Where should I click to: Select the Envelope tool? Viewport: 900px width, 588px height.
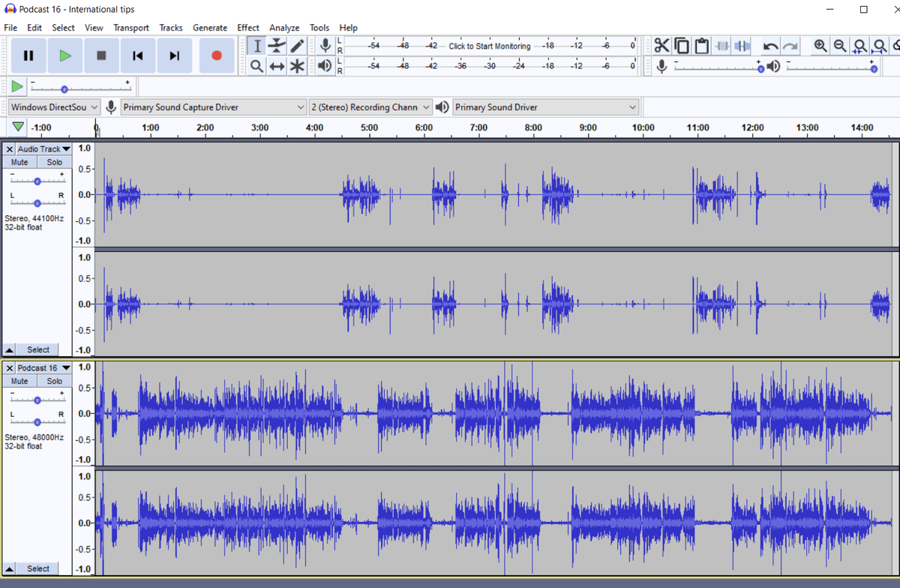click(277, 46)
